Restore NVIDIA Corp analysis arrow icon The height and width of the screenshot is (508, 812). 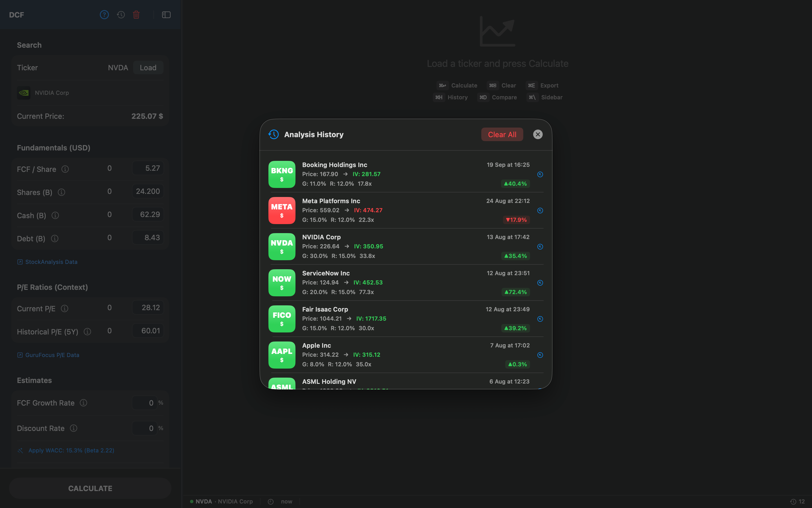pos(540,247)
